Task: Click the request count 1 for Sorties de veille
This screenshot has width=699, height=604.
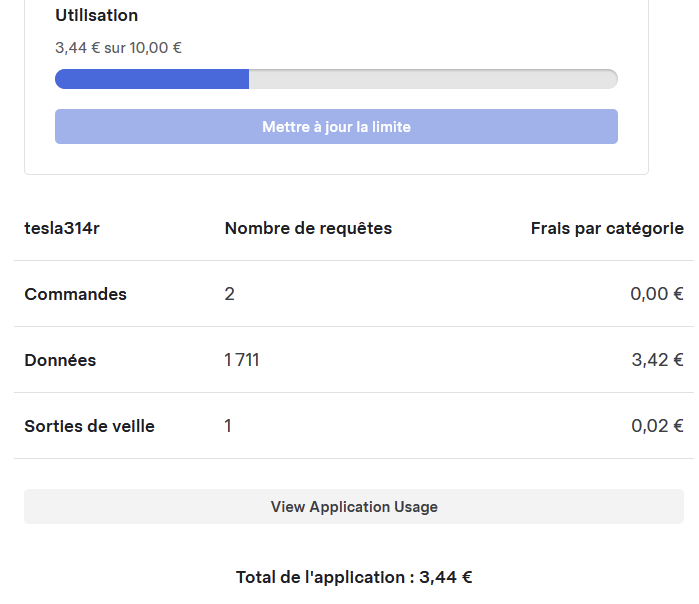Action: click(x=228, y=426)
